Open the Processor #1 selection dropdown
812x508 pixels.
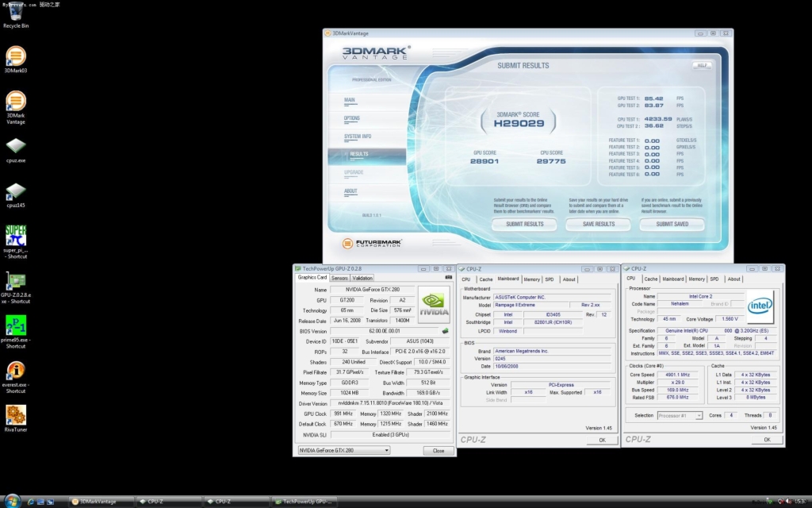click(x=680, y=416)
